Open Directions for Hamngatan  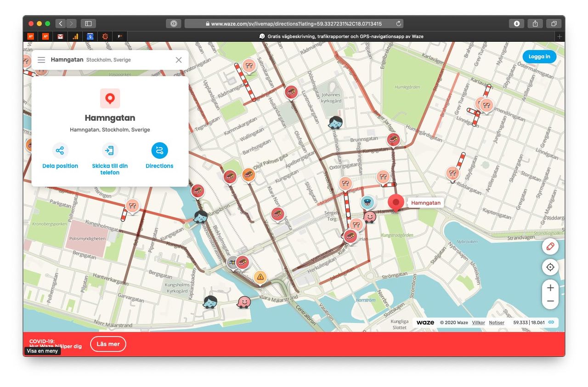159,150
